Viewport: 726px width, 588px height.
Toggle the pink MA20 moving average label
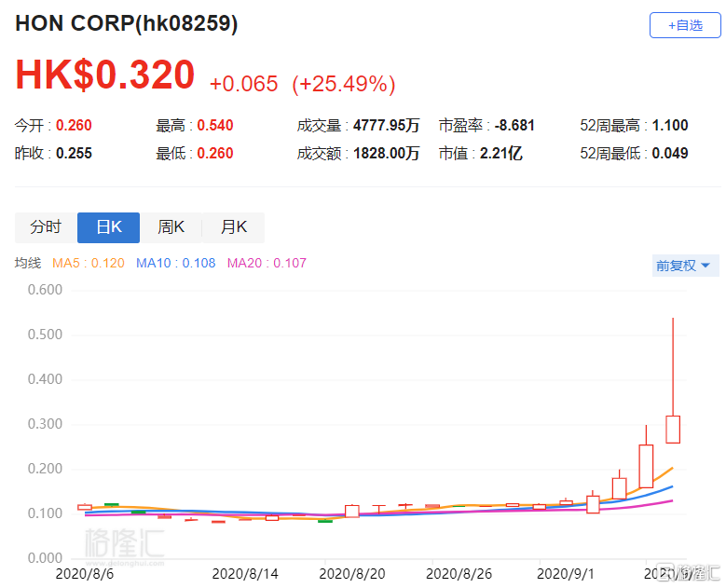[x=265, y=263]
